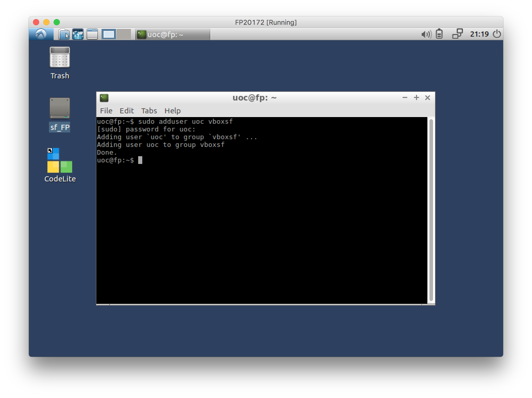
Task: Open the power logout menu icon
Action: (x=497, y=34)
